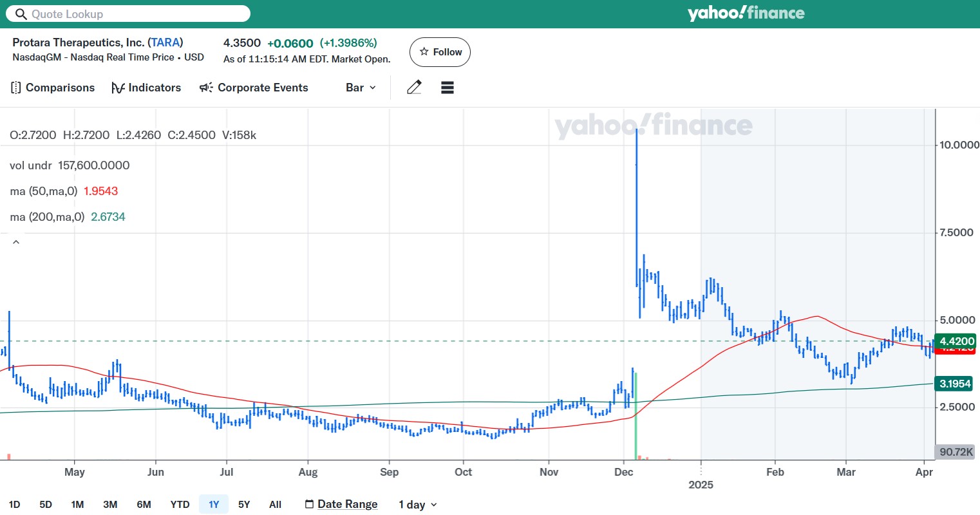Show All time range
The image size is (980, 515).
[x=275, y=504]
